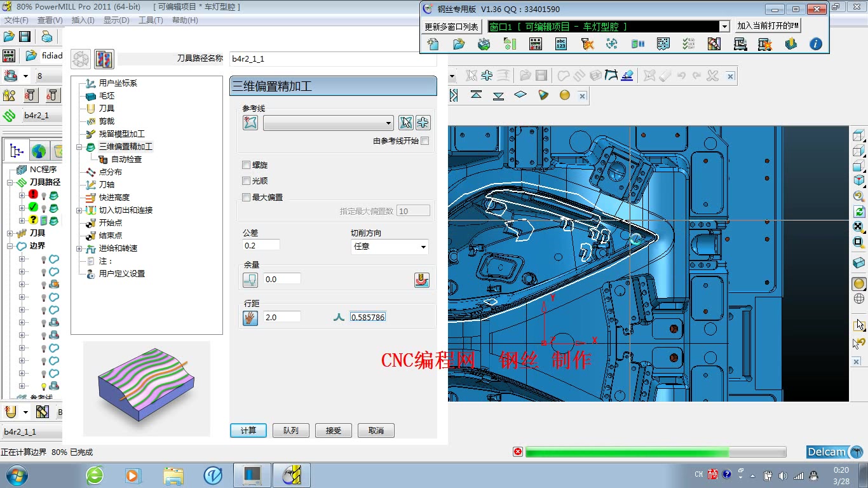
Task: Click the 加入当前打开的PM button
Action: [768, 26]
